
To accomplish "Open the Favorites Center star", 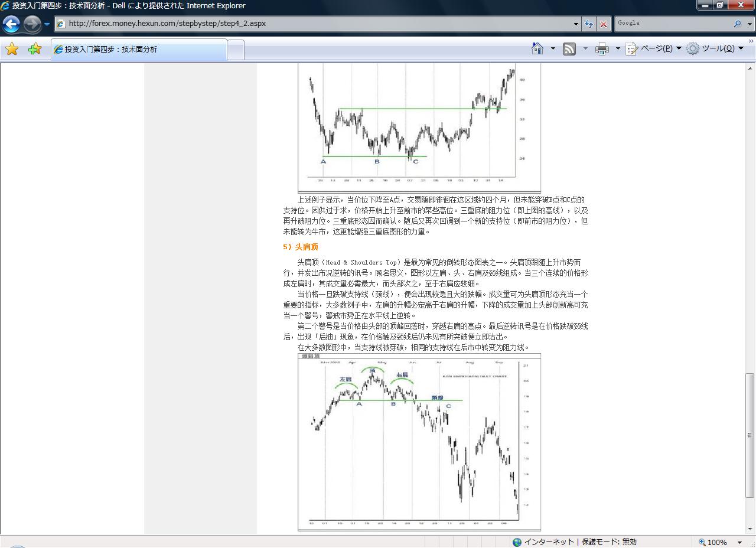I will coord(12,49).
